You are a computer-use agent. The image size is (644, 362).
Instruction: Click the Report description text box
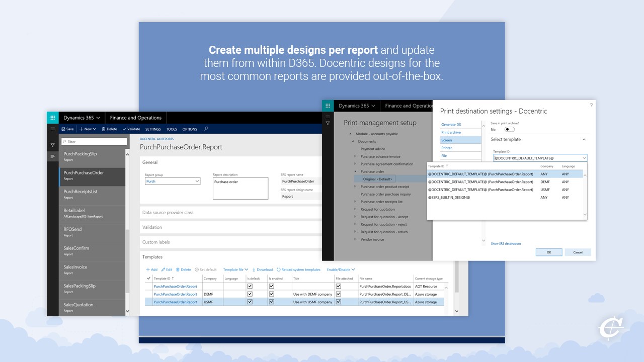click(x=240, y=189)
